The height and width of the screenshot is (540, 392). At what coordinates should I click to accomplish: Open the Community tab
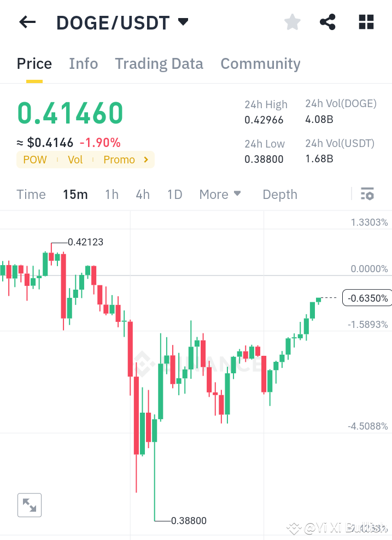coord(260,63)
